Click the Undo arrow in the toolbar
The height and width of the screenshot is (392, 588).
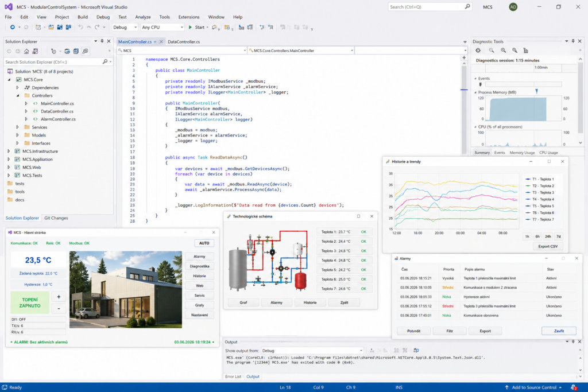pos(80,28)
